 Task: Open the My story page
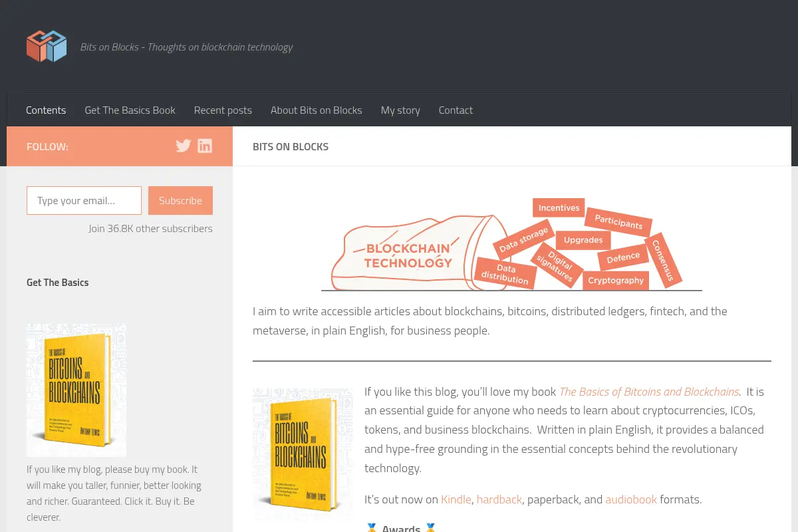coord(400,110)
